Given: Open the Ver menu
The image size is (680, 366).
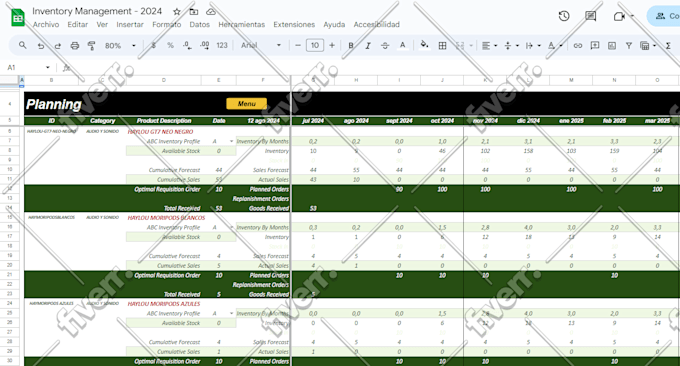Looking at the screenshot, I should (x=102, y=25).
